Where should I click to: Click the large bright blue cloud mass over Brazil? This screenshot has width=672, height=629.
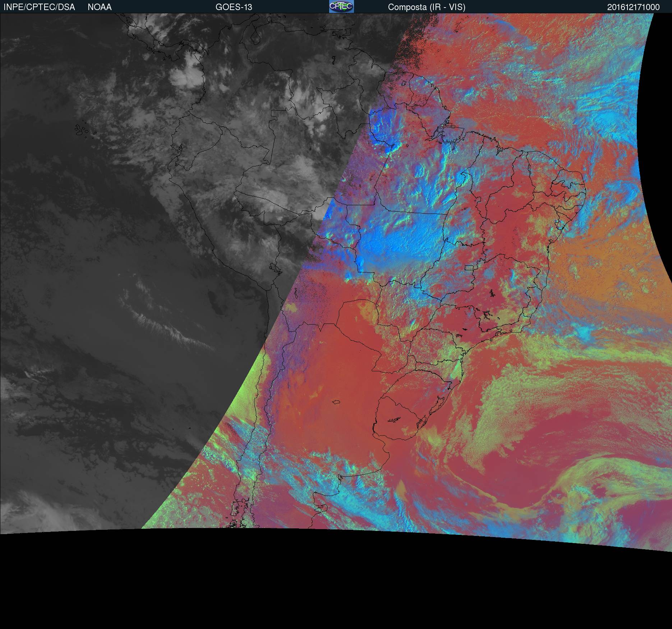399,241
